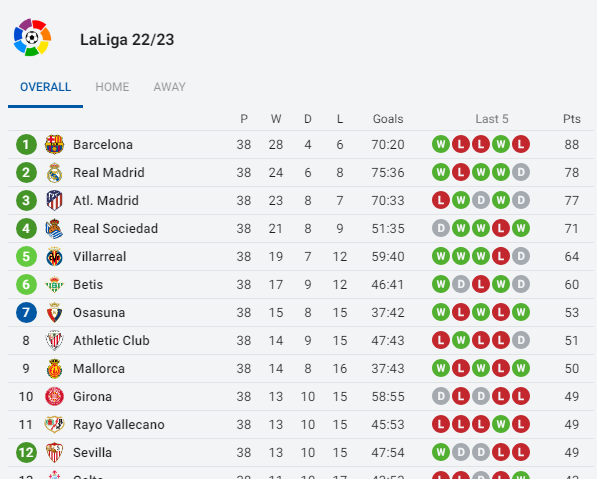Click Real Madrid's grey draw badge

tap(520, 172)
